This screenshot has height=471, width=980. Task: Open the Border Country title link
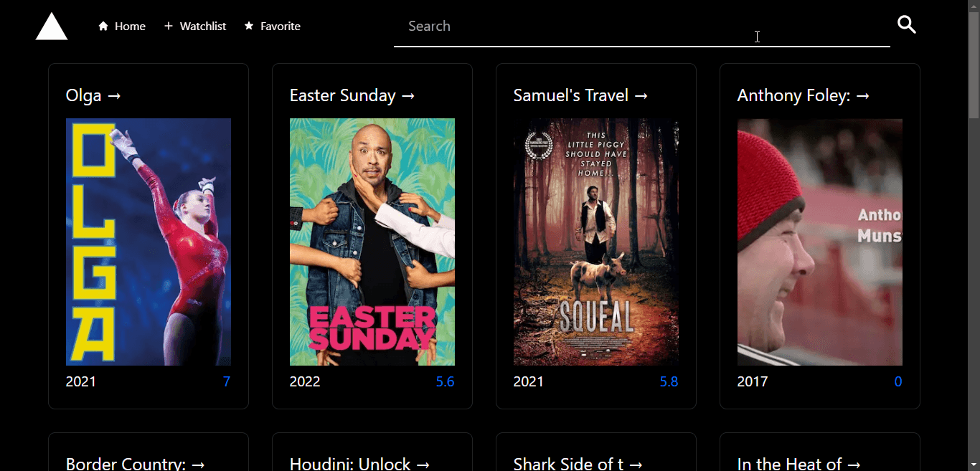point(135,463)
